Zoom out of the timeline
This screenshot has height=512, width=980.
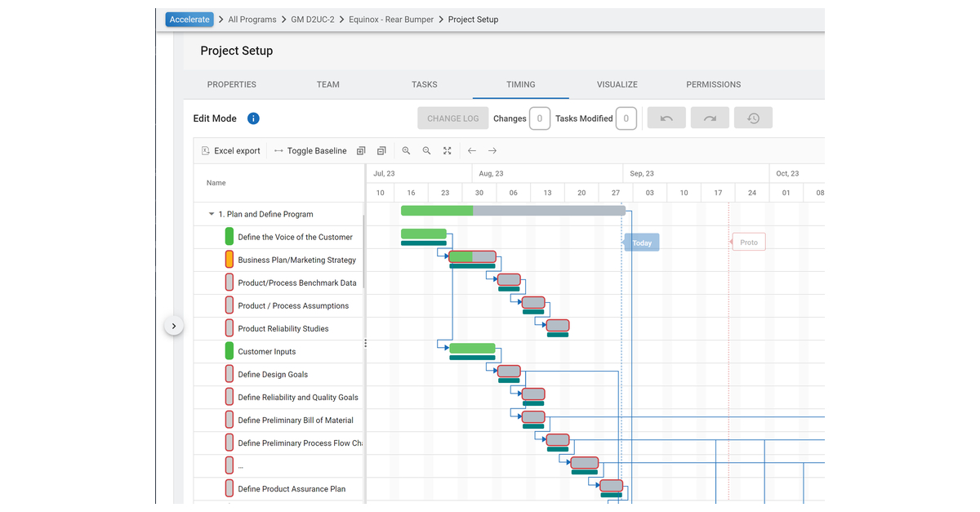click(x=425, y=150)
